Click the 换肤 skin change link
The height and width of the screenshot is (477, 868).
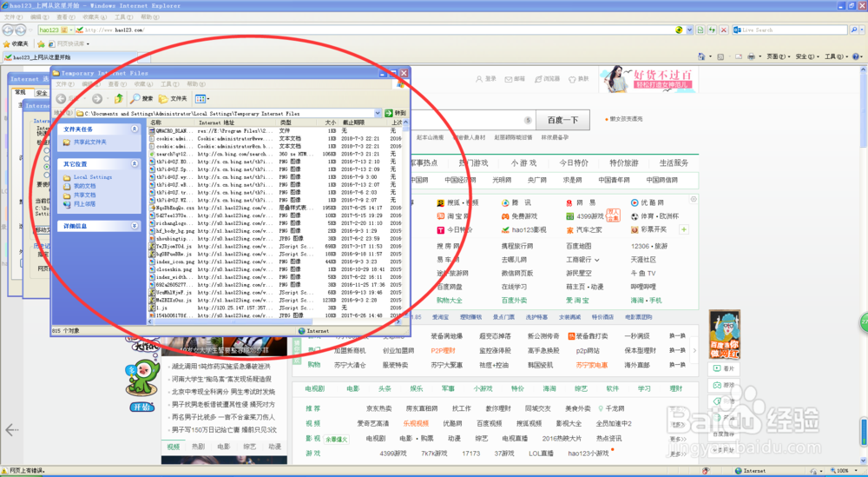pyautogui.click(x=579, y=79)
